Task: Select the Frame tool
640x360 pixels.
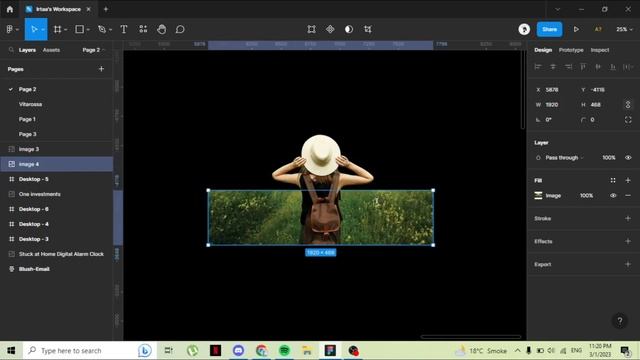Action: pos(58,29)
